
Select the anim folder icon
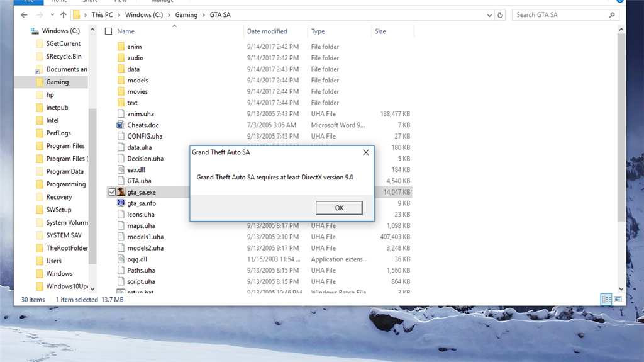pyautogui.click(x=121, y=47)
